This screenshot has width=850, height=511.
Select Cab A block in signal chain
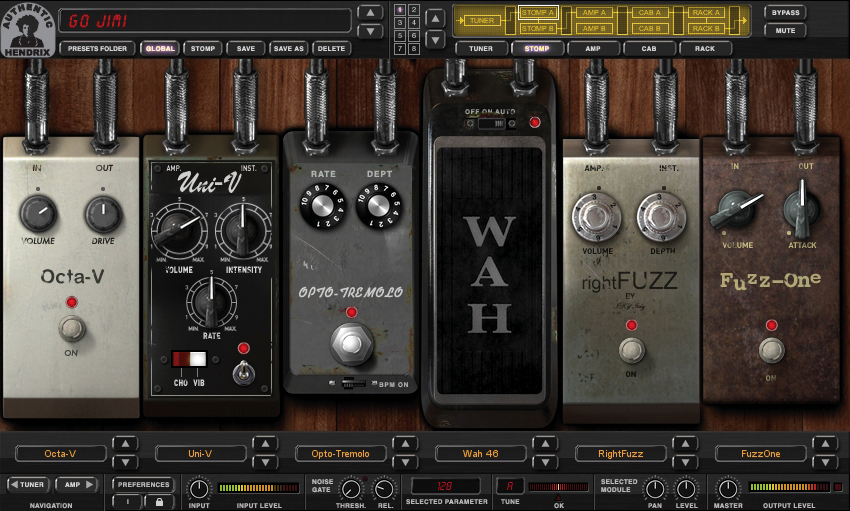[649, 12]
